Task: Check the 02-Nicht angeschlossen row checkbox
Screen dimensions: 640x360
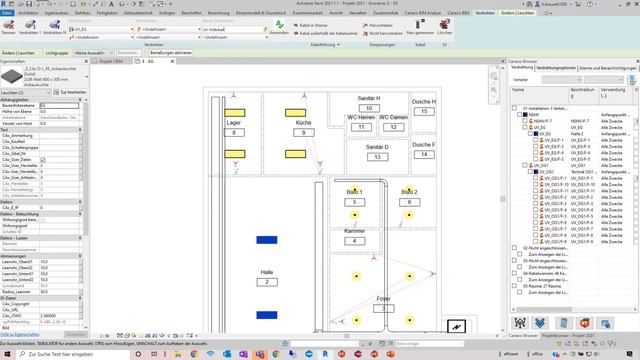Action: tap(514, 248)
